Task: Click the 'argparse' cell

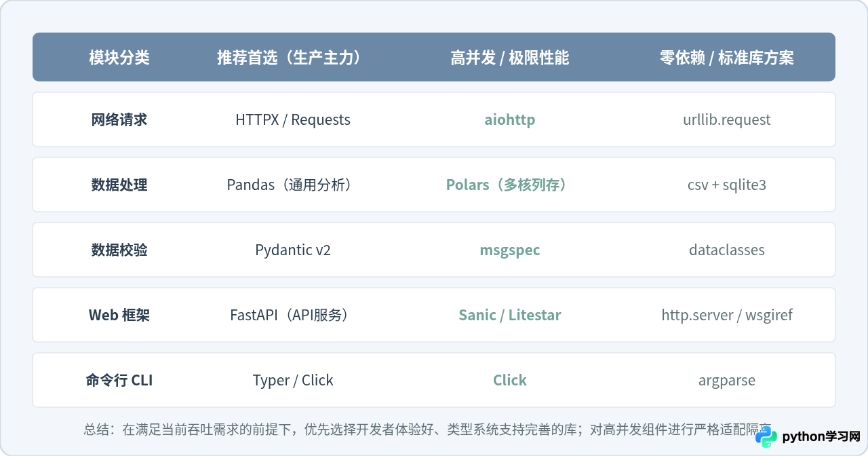Action: tap(727, 381)
